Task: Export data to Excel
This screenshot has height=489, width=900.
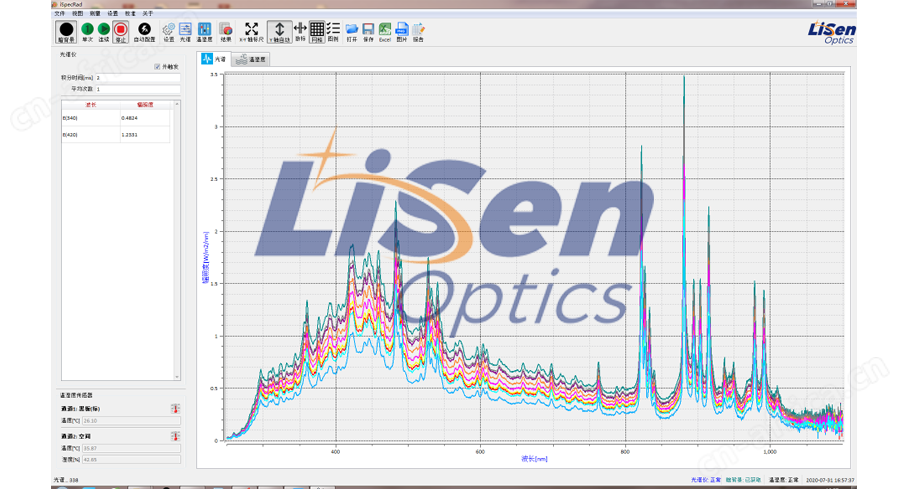Action: point(385,32)
